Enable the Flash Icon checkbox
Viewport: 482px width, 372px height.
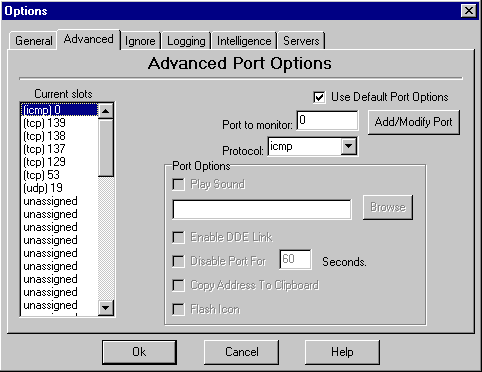[x=178, y=309]
